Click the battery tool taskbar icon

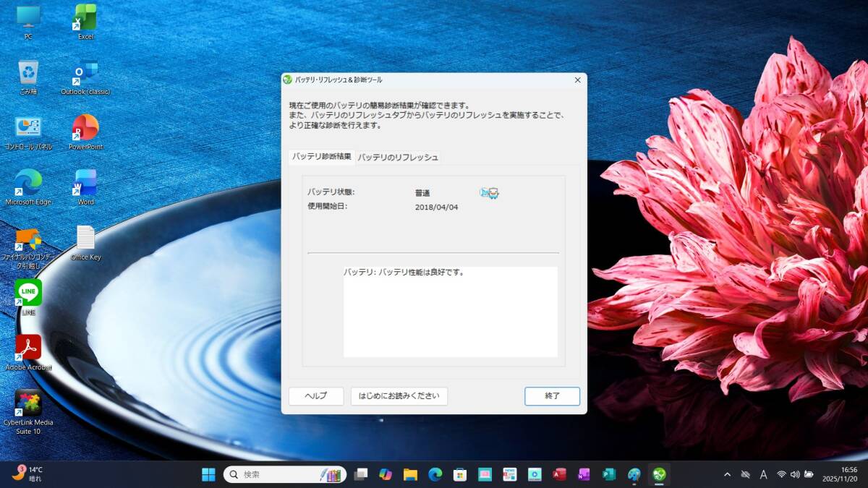(x=659, y=474)
